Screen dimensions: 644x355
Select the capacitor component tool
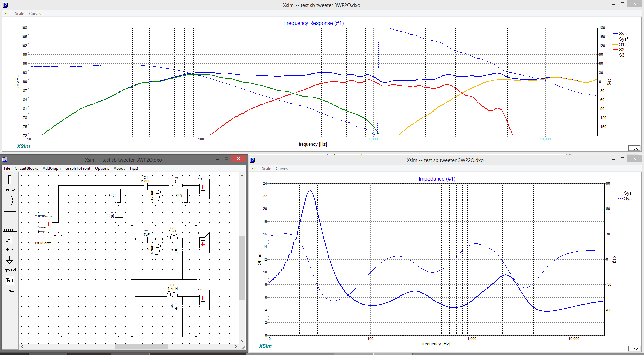pyautogui.click(x=10, y=223)
